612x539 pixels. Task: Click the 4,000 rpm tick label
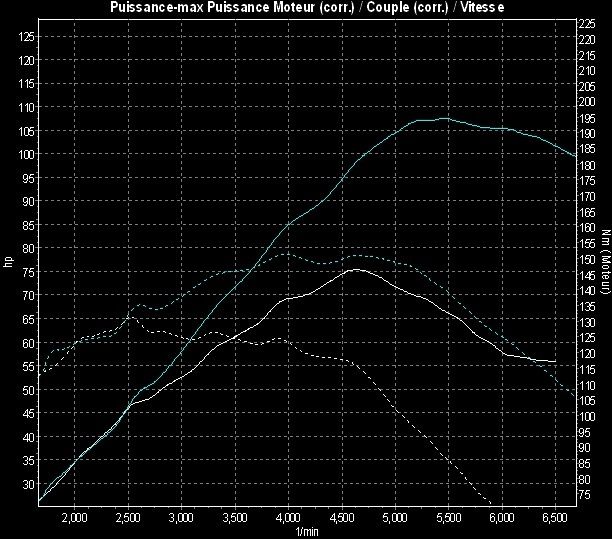pos(288,518)
